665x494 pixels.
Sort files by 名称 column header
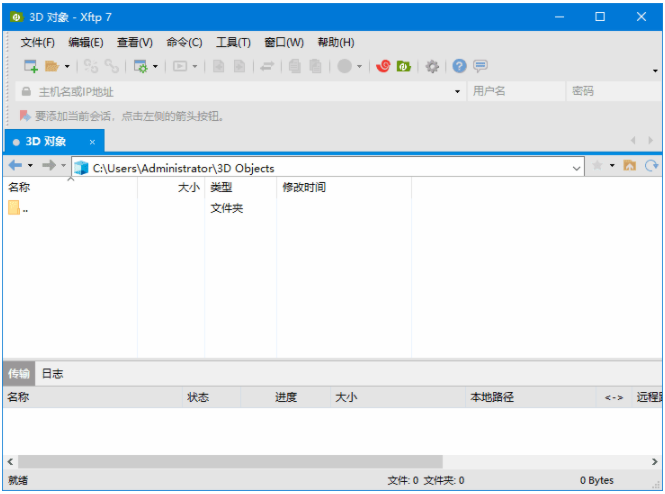point(70,187)
